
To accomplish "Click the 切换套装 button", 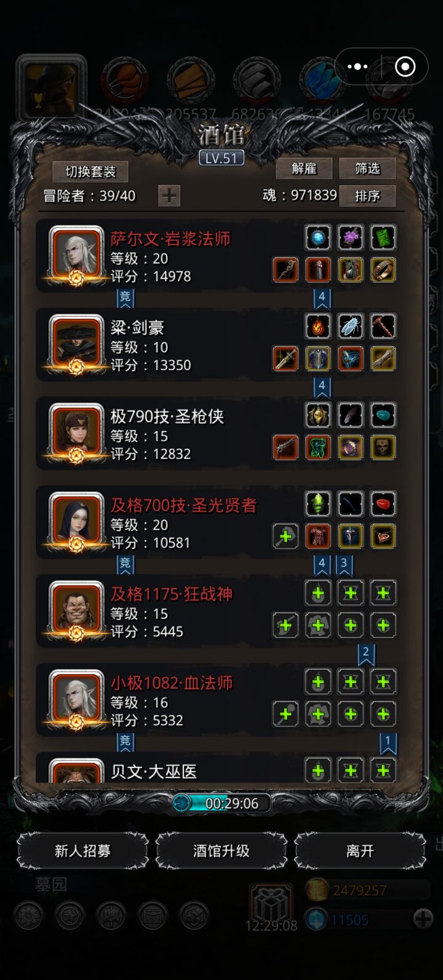I will [x=90, y=172].
